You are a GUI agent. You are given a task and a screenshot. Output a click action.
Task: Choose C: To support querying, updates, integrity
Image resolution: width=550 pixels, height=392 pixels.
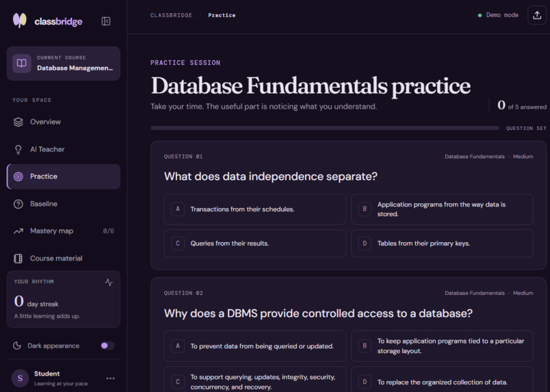pos(255,380)
